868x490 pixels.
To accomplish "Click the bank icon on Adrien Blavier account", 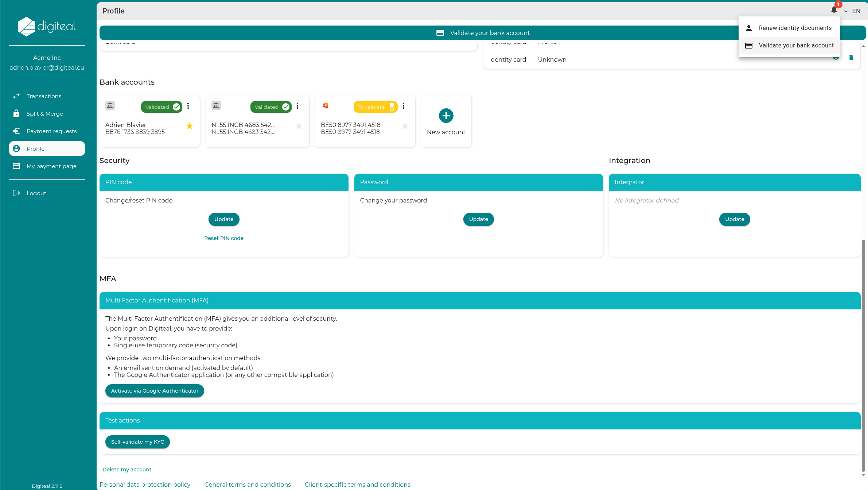I will click(110, 105).
